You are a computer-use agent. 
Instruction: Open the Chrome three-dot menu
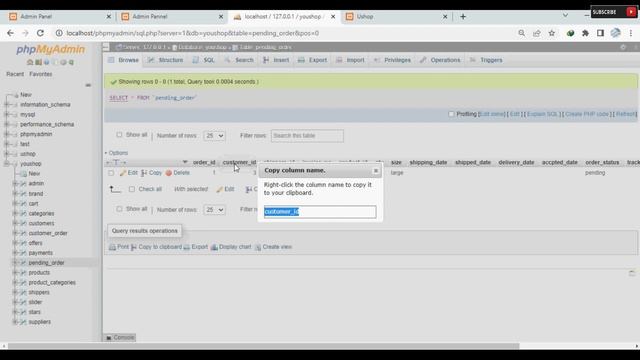[631, 33]
